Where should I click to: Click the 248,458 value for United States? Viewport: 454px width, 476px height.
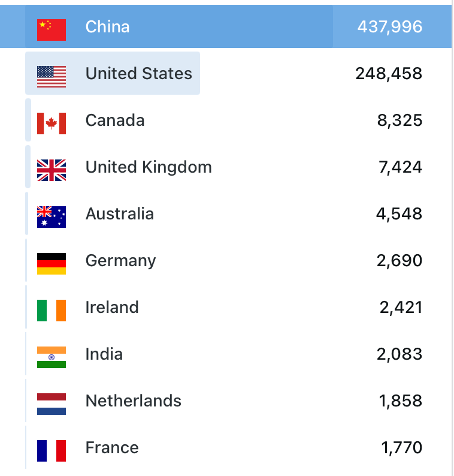pyautogui.click(x=389, y=74)
